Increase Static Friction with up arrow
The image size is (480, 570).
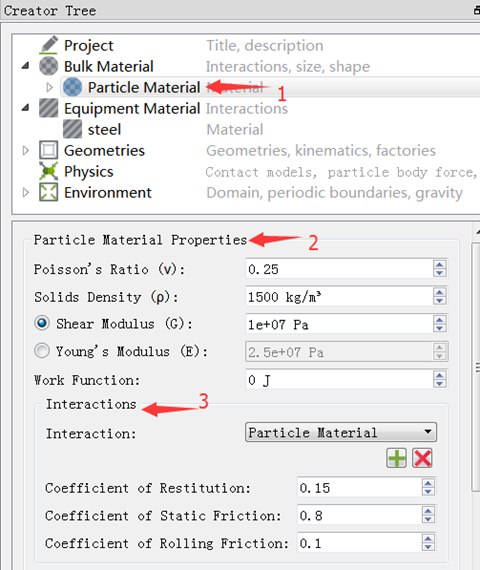coord(428,511)
